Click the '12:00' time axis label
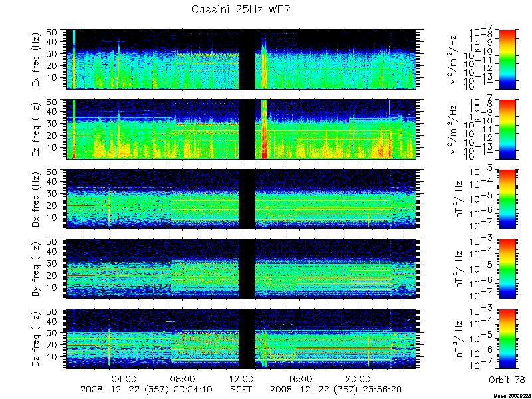 point(241,379)
